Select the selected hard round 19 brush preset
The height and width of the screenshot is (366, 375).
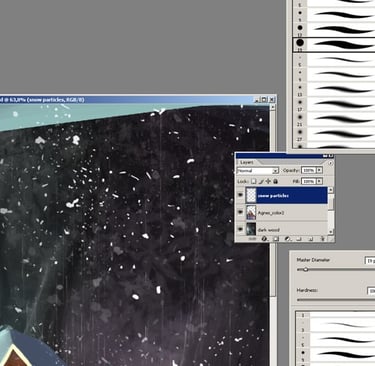334,44
